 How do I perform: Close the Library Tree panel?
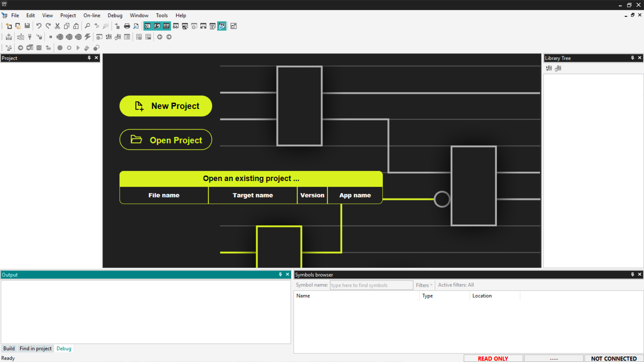click(x=640, y=58)
